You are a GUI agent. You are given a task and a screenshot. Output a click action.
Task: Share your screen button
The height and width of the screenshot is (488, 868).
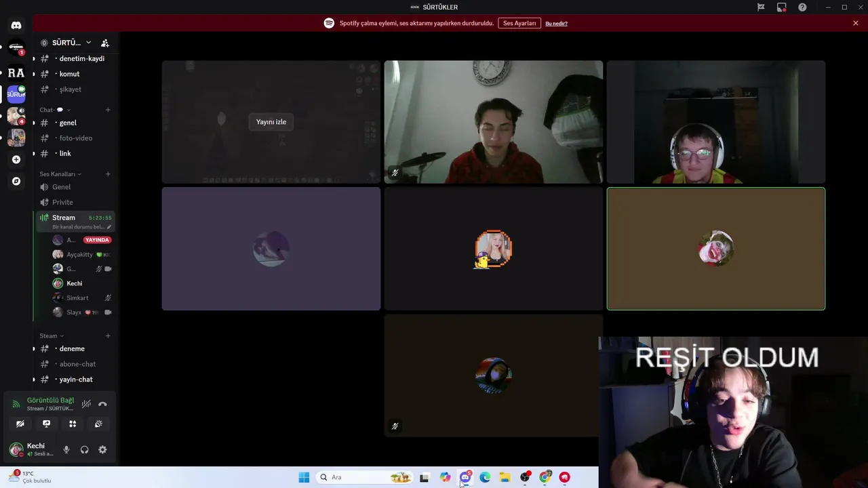46,424
